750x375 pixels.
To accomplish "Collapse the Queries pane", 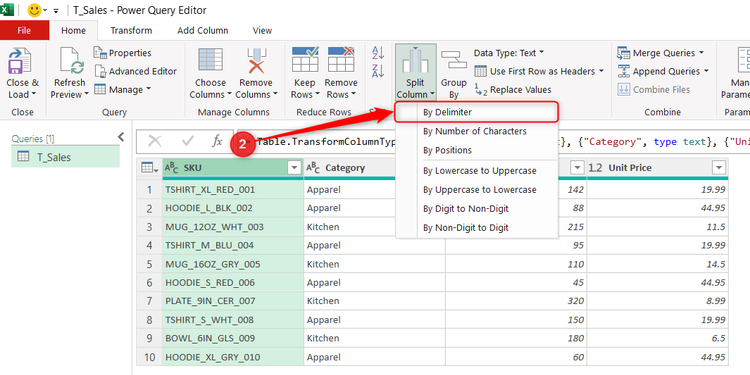I will tap(121, 137).
